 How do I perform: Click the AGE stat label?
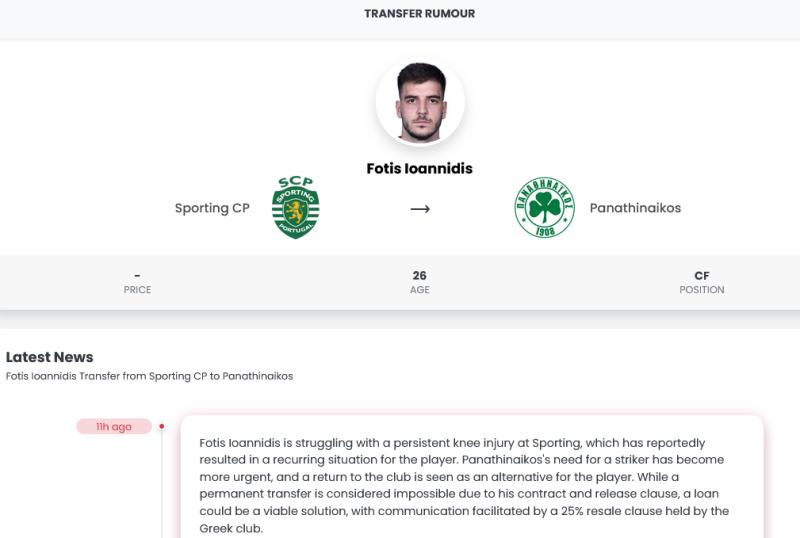420,290
